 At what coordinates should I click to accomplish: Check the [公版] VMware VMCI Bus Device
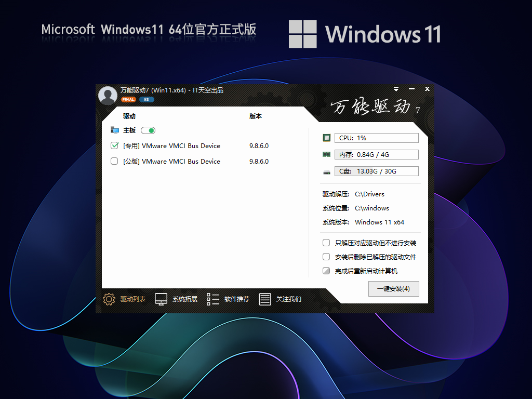114,161
